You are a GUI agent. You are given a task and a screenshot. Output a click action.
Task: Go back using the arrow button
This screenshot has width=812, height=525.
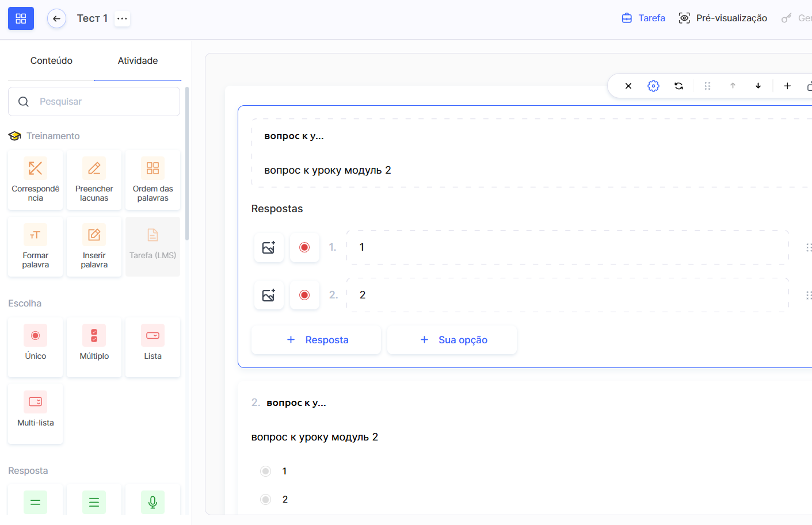pos(56,18)
